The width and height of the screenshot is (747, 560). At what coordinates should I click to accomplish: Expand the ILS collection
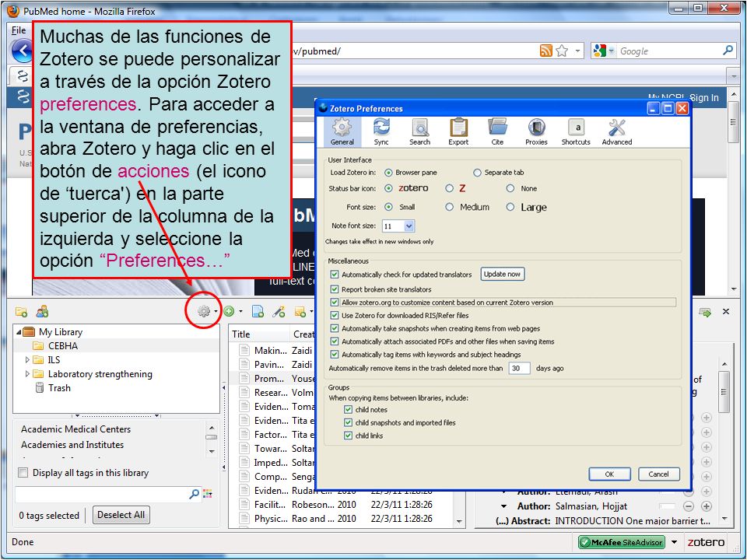pos(27,360)
